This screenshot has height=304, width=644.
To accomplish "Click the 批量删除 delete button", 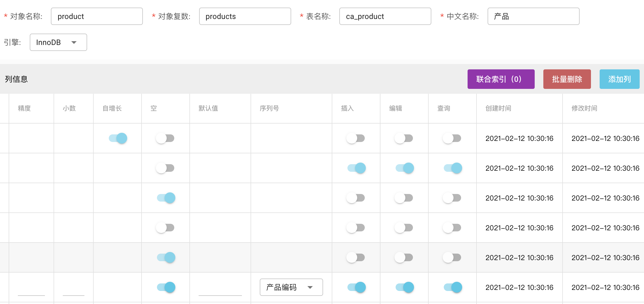I will tap(567, 79).
